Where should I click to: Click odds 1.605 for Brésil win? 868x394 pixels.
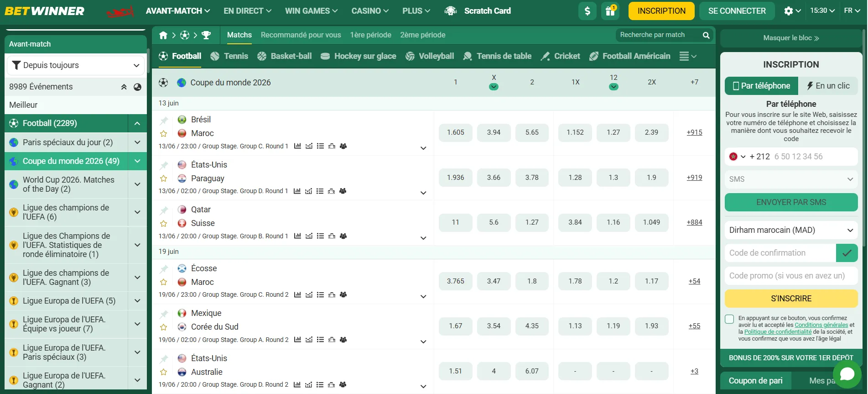456,132
